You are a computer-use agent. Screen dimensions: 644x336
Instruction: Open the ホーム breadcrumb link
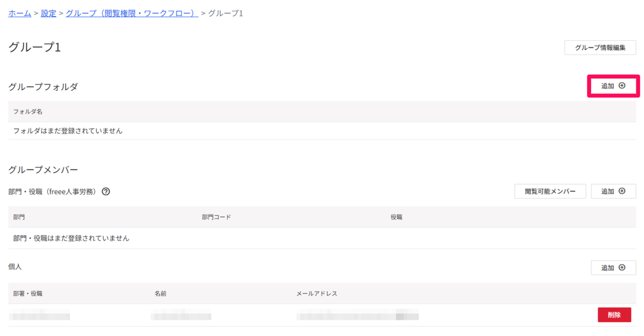pos(20,13)
